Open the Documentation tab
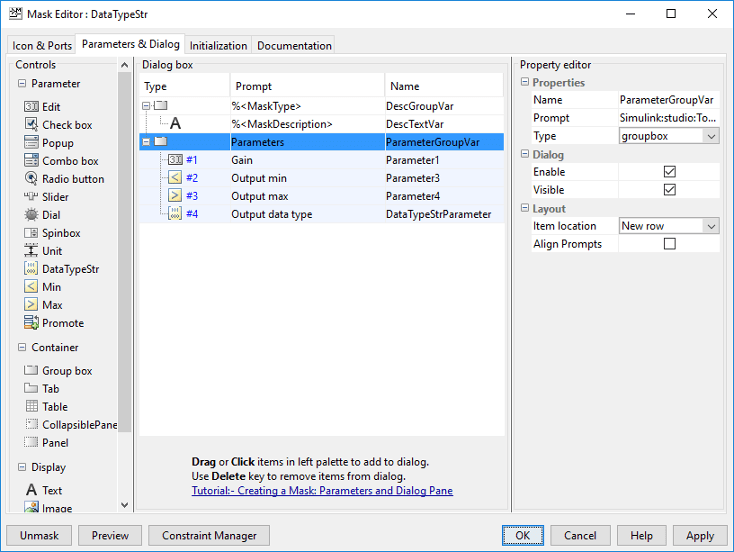Image resolution: width=734 pixels, height=552 pixels. click(294, 46)
